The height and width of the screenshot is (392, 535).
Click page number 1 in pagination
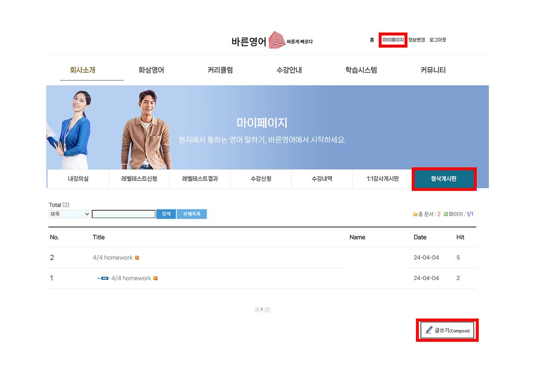262,310
